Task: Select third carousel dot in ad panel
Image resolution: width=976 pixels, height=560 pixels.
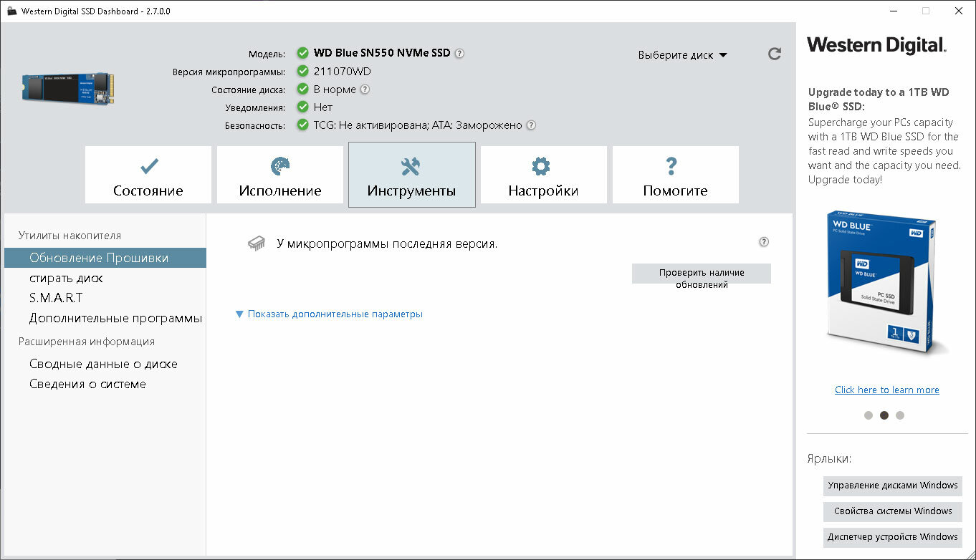Action: coord(900,415)
